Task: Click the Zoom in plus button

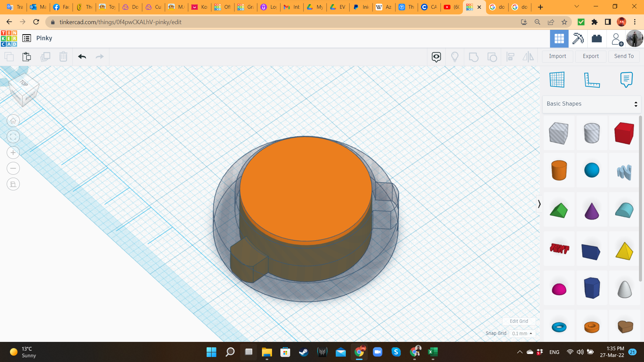Action: click(13, 153)
